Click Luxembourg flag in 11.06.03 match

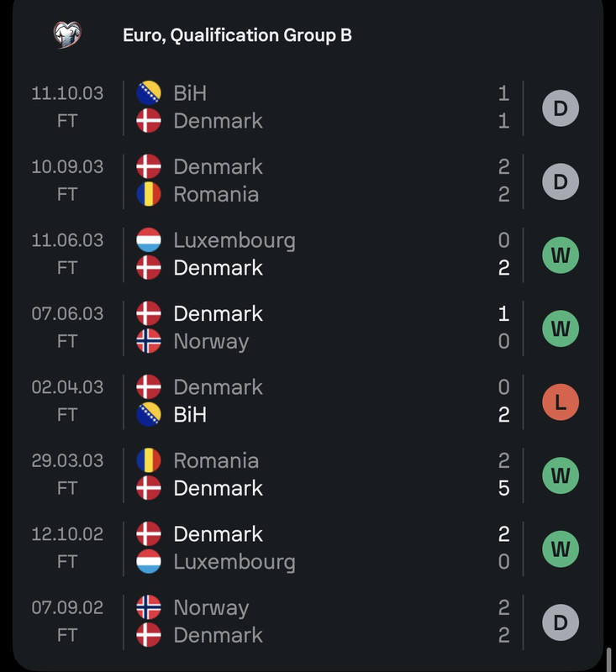149,240
